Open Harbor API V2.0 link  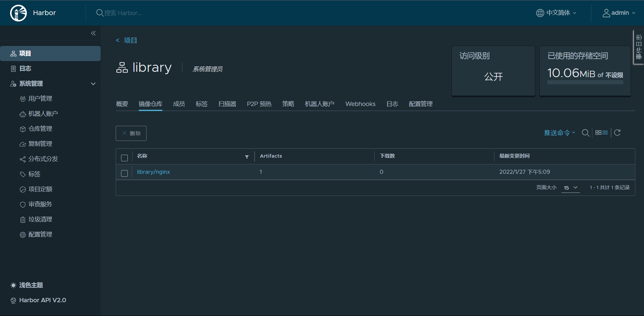click(x=43, y=300)
